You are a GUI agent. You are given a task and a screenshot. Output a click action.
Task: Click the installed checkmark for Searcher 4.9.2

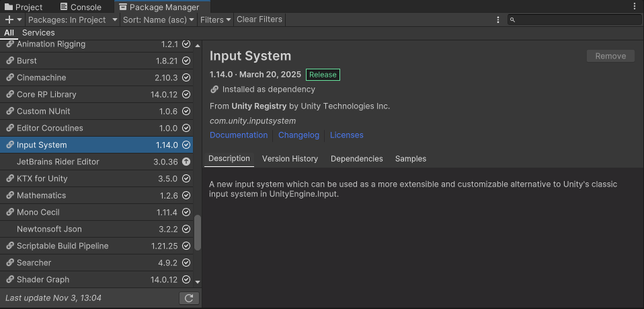(186, 263)
